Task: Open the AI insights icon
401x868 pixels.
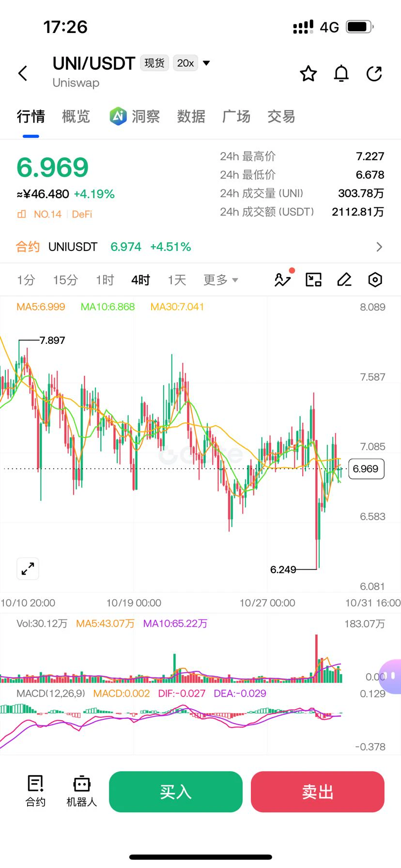Action: 118,116
